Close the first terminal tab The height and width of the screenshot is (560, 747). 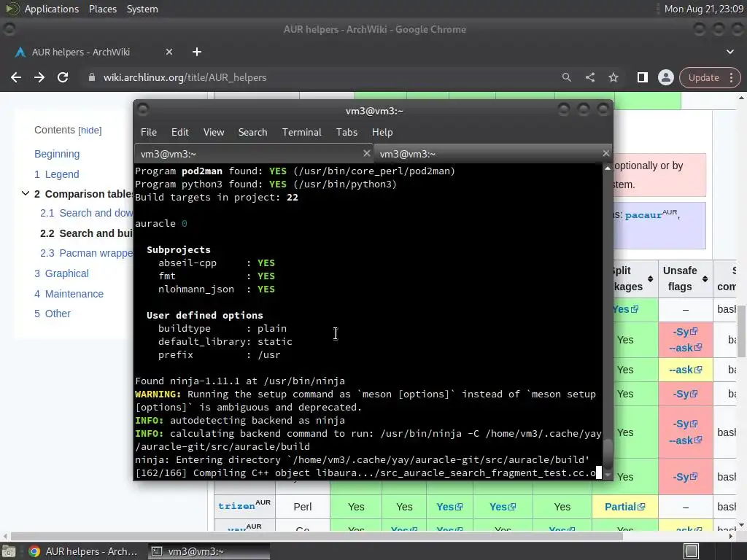(366, 153)
